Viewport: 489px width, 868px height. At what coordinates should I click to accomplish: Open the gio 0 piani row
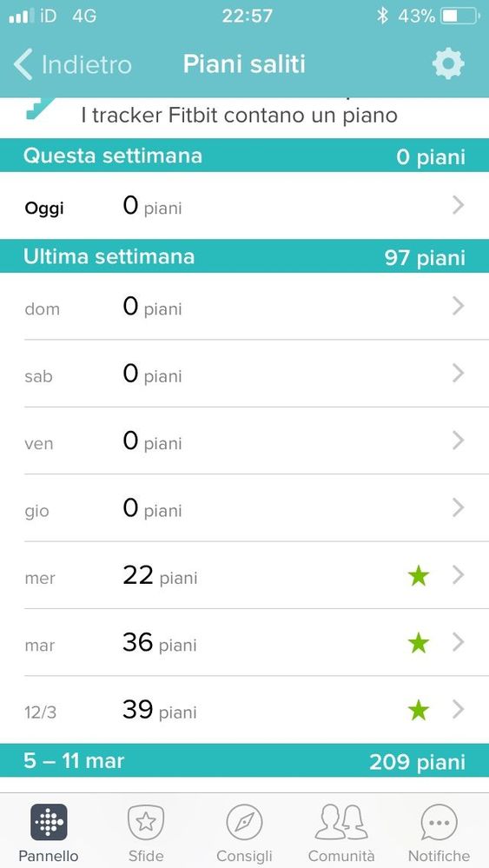coord(245,507)
